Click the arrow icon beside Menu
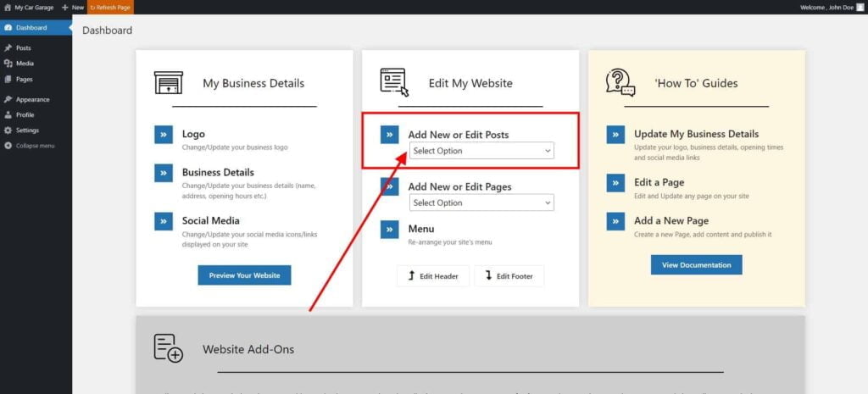This screenshot has height=394, width=868. [x=389, y=229]
